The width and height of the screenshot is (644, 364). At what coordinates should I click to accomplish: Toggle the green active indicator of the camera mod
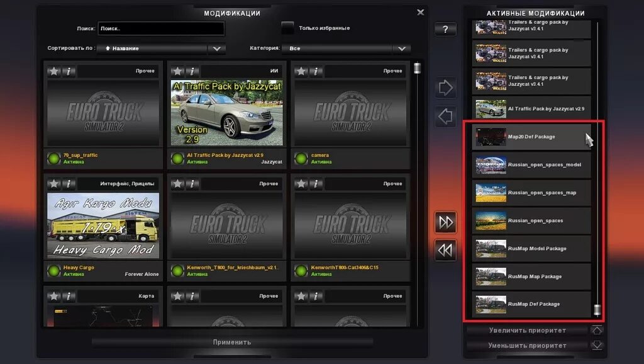[x=301, y=158]
